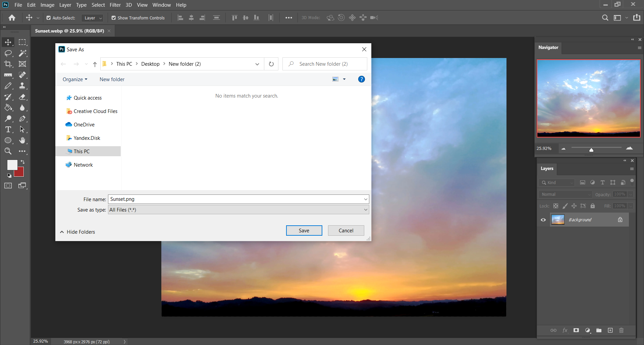Open the dialog help question mark icon
This screenshot has height=345, width=644.
point(361,79)
